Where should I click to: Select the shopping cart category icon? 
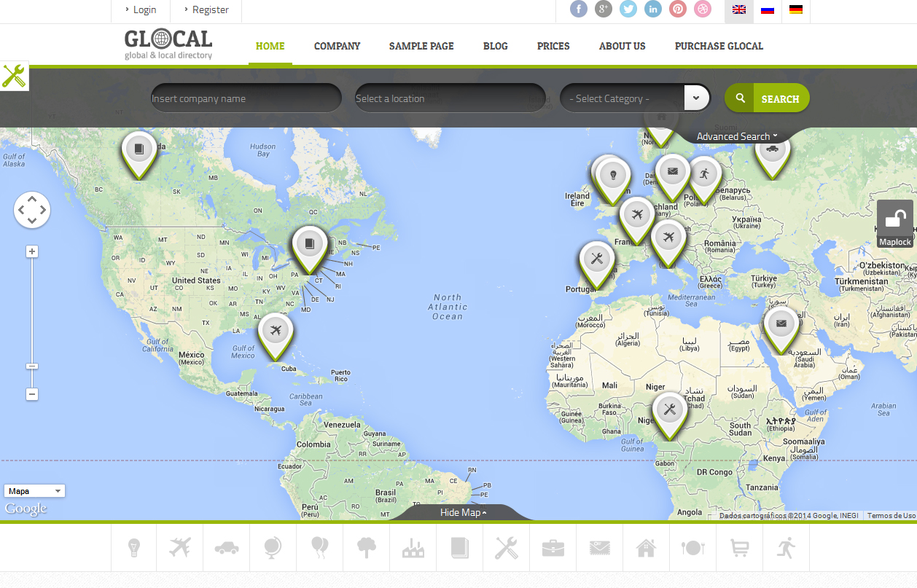[x=740, y=548]
